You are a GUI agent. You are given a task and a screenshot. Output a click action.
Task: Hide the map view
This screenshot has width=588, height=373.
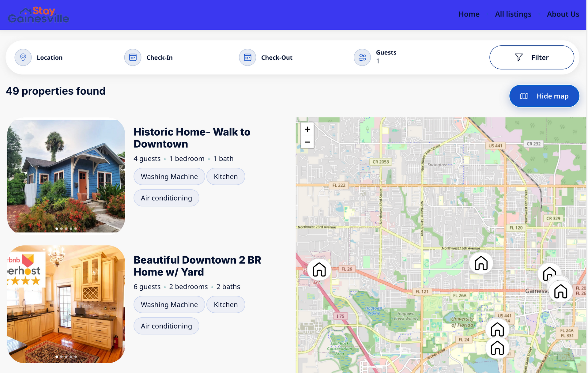(x=544, y=96)
